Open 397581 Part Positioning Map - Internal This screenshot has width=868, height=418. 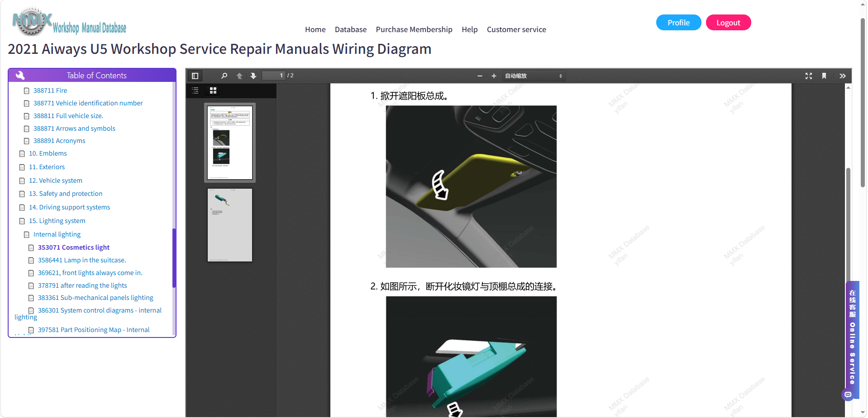coord(94,330)
